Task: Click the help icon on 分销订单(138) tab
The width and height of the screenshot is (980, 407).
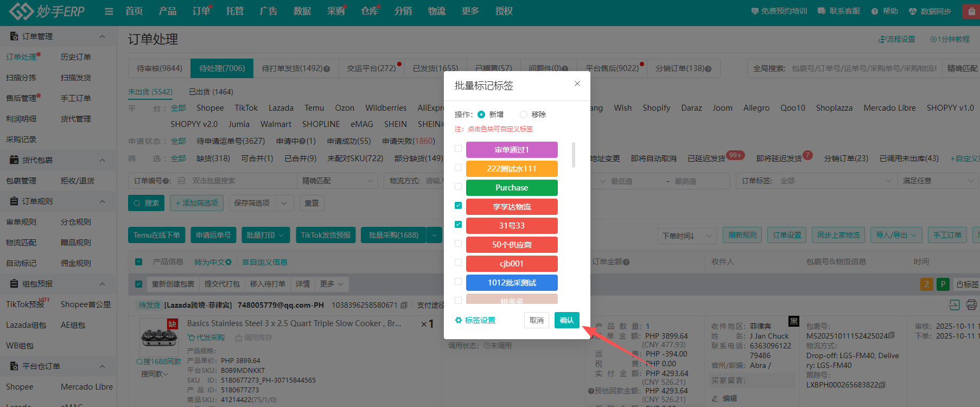Action: [708, 69]
